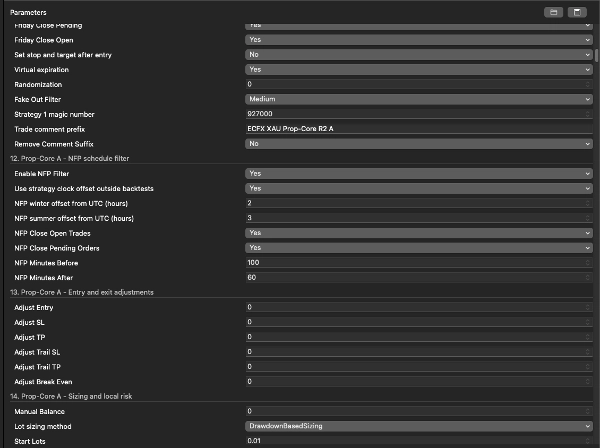Viewport: 600px width, 448px height.
Task: Click the Trade comment prefix field
Action: (419, 129)
